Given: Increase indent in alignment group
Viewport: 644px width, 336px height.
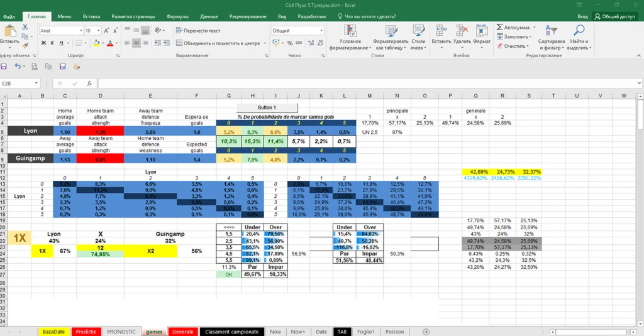Looking at the screenshot, I should click(x=166, y=43).
